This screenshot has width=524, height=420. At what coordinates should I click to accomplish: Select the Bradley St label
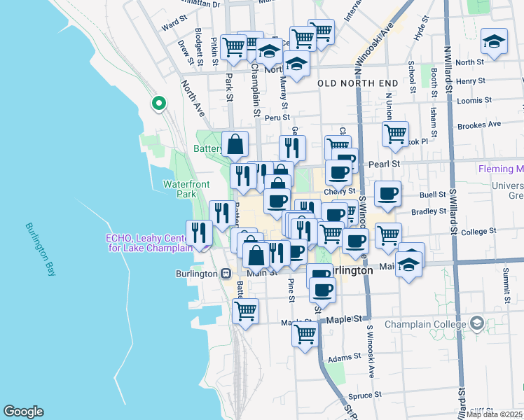429,211
